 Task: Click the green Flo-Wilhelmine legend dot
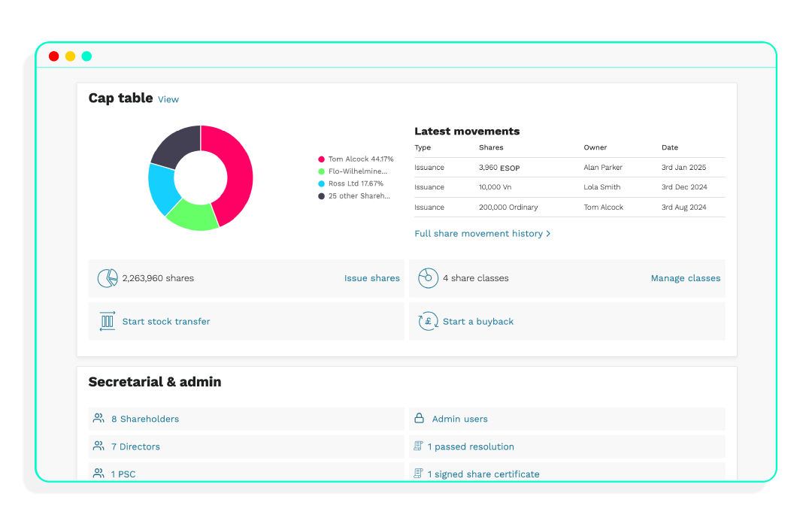coord(322,171)
